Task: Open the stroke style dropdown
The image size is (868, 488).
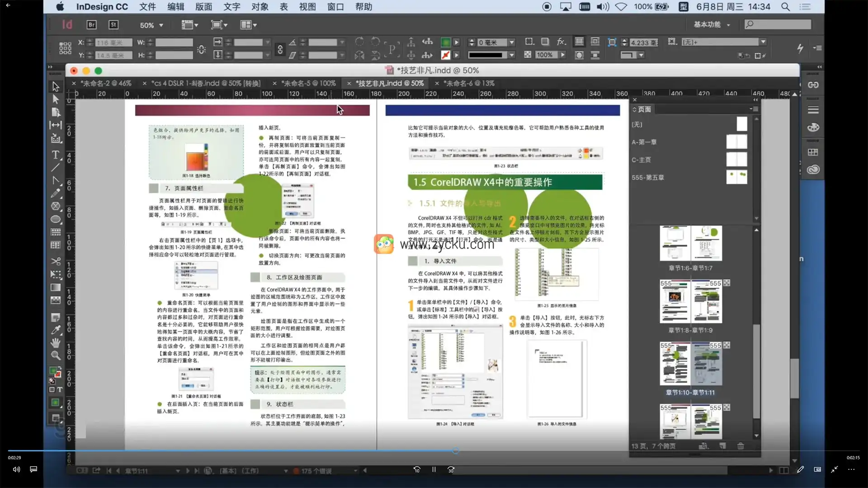Action: 511,55
